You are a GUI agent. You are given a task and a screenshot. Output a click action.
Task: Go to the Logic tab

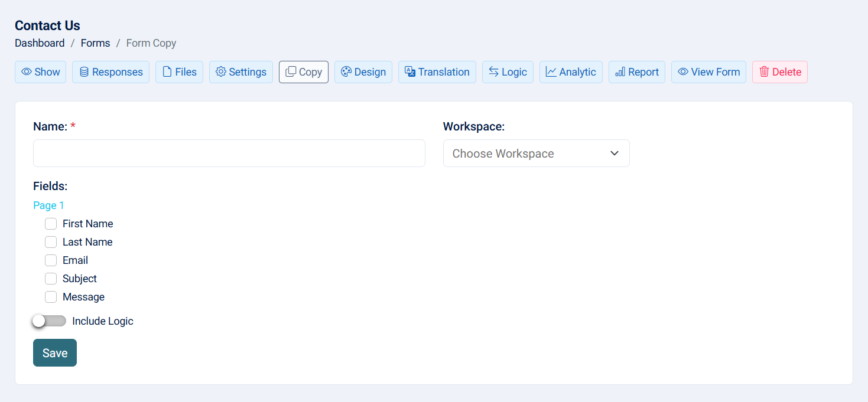click(508, 72)
